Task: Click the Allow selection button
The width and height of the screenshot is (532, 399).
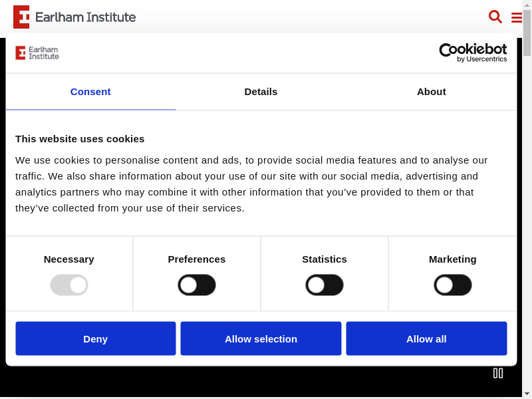Action: pyautogui.click(x=261, y=338)
